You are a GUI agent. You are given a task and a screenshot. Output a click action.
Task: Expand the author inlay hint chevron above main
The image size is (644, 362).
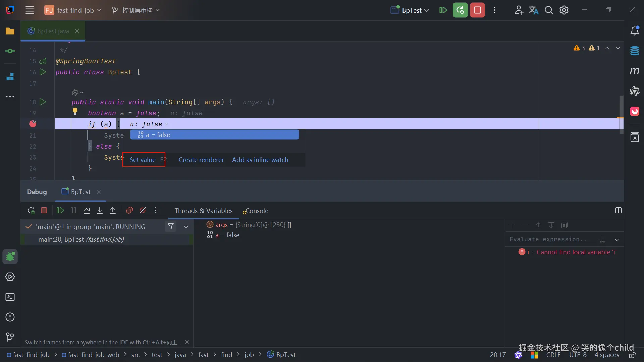[x=82, y=92]
